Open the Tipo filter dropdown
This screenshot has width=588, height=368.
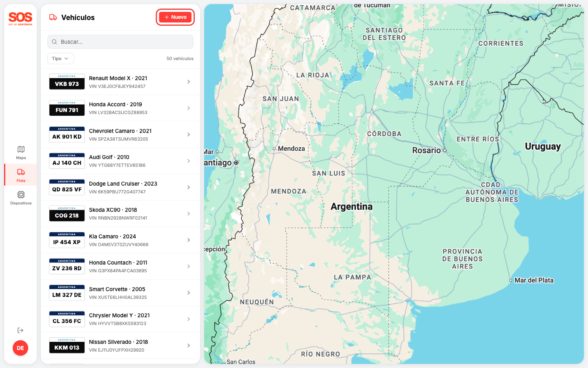[x=60, y=58]
